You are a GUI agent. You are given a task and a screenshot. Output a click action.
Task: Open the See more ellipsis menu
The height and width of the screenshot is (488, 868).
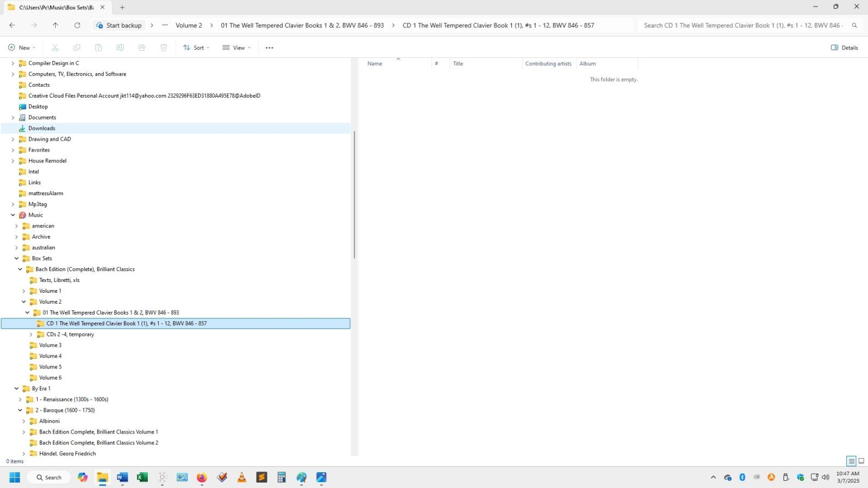click(269, 48)
